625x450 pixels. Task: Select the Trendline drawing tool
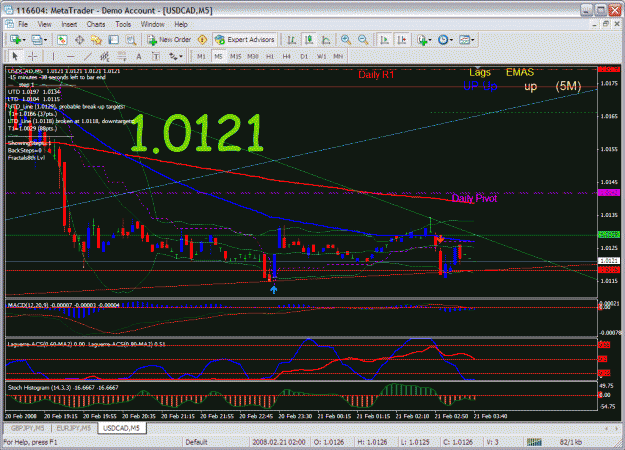click(x=88, y=57)
